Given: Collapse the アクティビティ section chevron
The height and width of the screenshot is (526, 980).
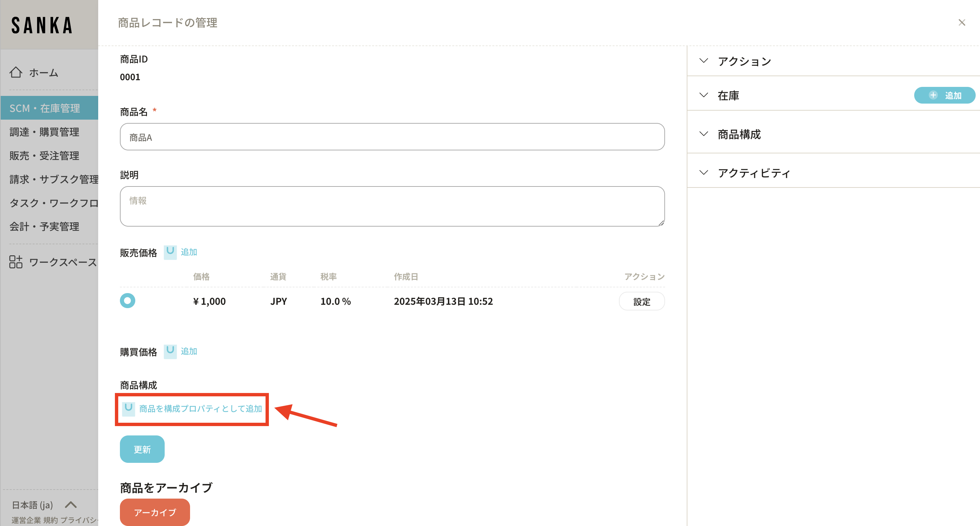Looking at the screenshot, I should coord(704,173).
